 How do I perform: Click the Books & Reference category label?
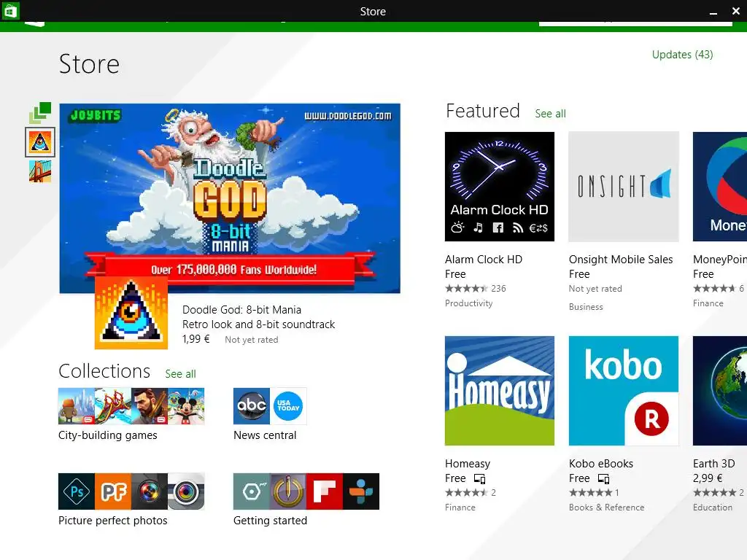point(606,507)
